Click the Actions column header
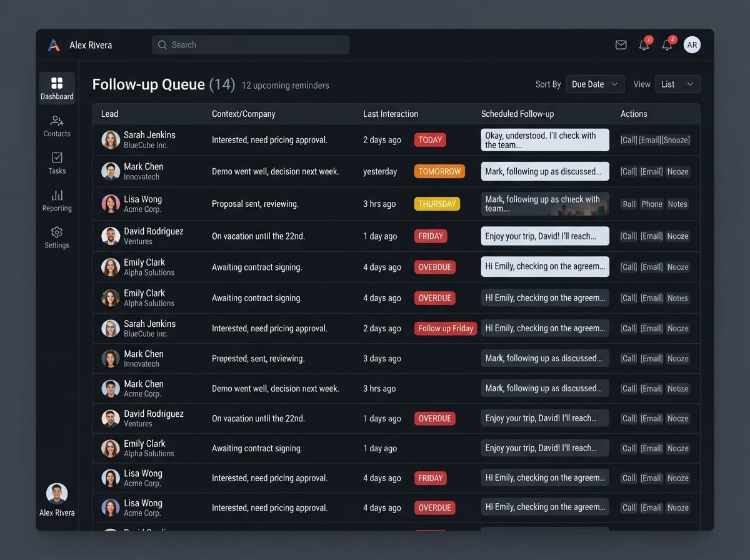The height and width of the screenshot is (560, 750). pos(634,114)
